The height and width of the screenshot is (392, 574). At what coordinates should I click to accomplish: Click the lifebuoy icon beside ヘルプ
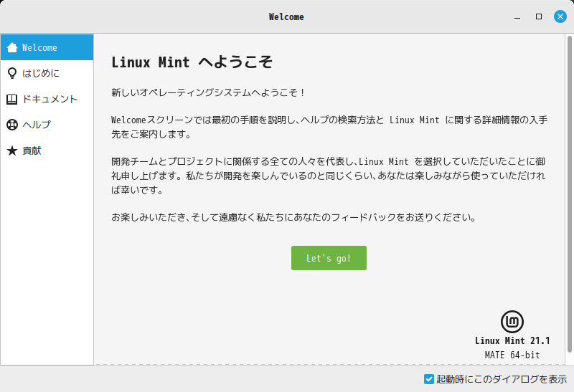(x=12, y=125)
